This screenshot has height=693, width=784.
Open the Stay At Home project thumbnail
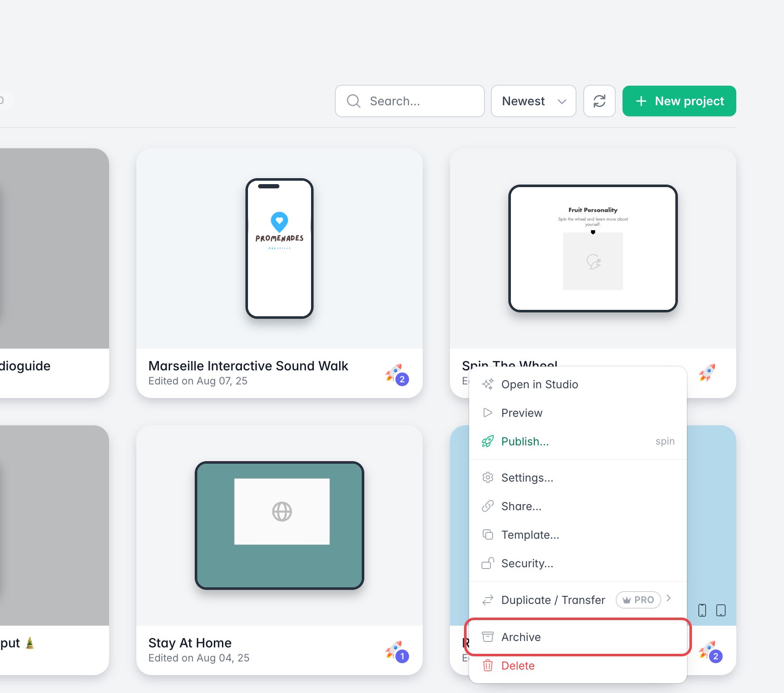pos(280,526)
